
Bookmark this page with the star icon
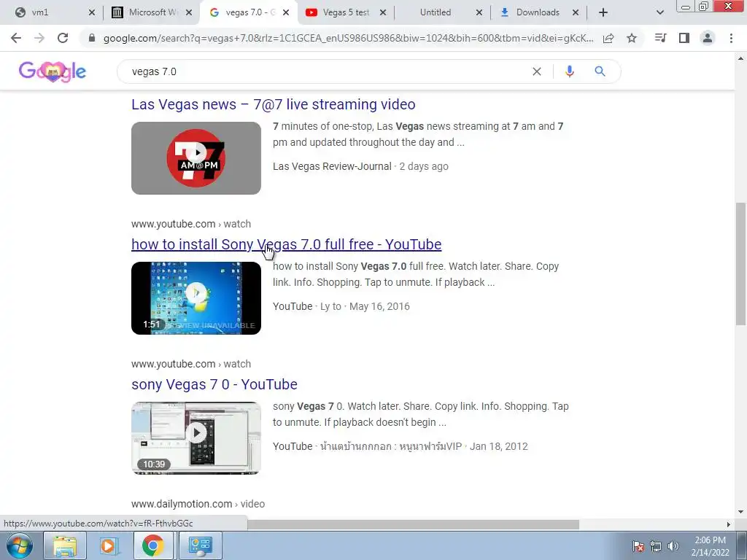pos(632,38)
